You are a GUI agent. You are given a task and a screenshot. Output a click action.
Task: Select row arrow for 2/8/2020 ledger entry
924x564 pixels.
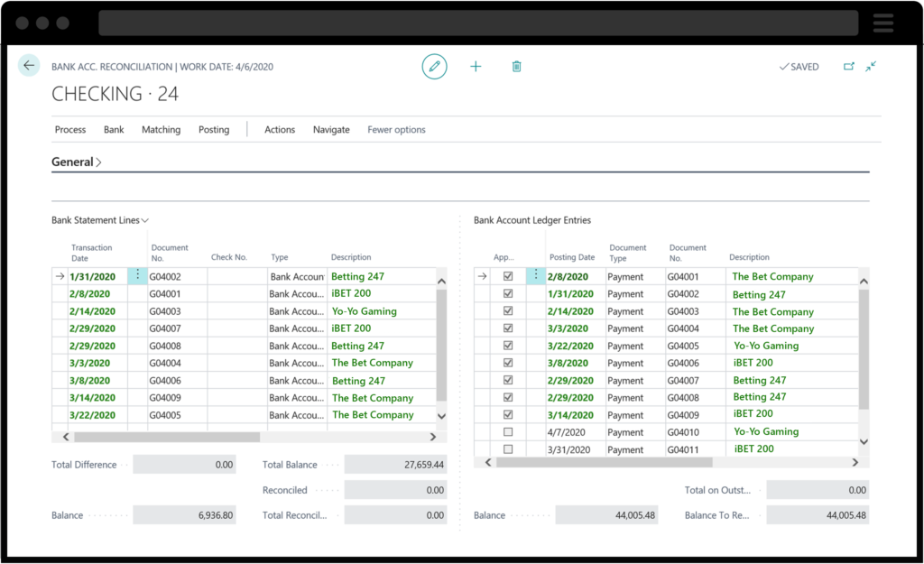tap(482, 276)
